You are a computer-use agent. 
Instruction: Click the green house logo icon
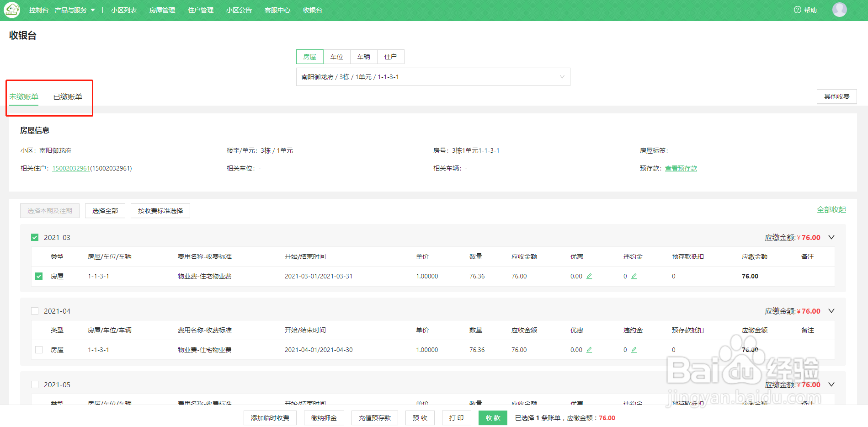point(11,10)
